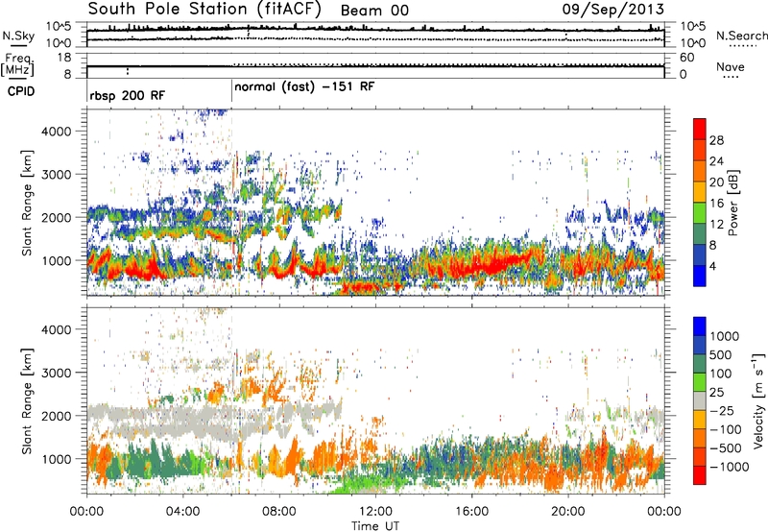Screen dimensions: 768x532
Task: Click the 'Slant Range [km]' label of the velocity panel
Action: point(27,401)
